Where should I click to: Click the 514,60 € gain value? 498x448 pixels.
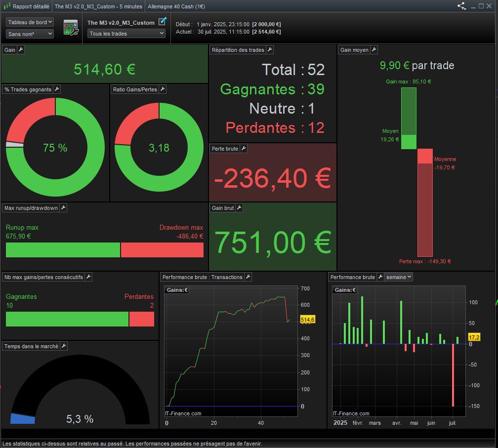[x=105, y=69]
